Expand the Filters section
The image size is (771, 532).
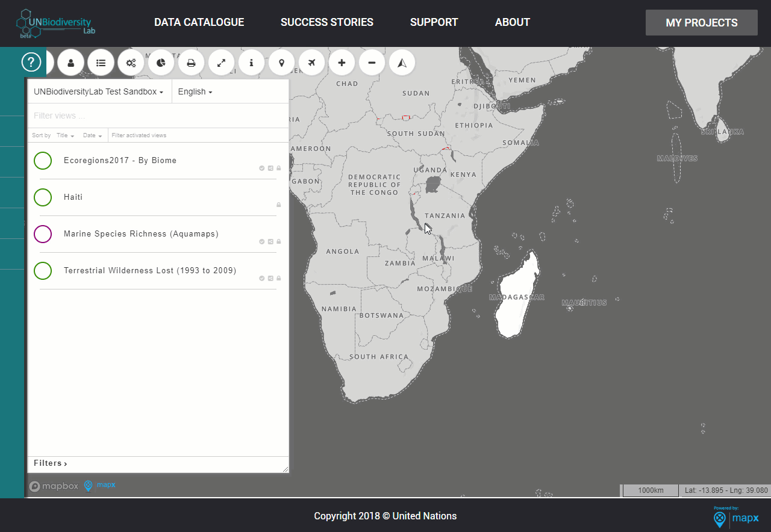pyautogui.click(x=51, y=463)
